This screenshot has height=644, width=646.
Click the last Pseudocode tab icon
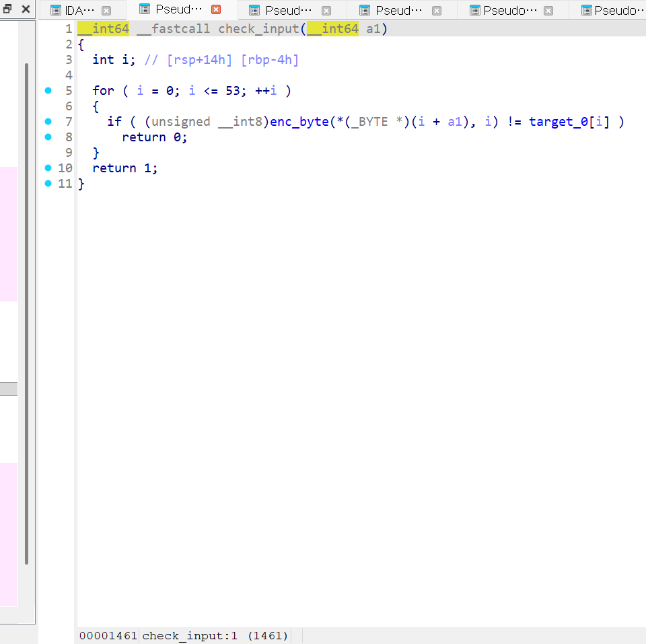[x=586, y=11]
